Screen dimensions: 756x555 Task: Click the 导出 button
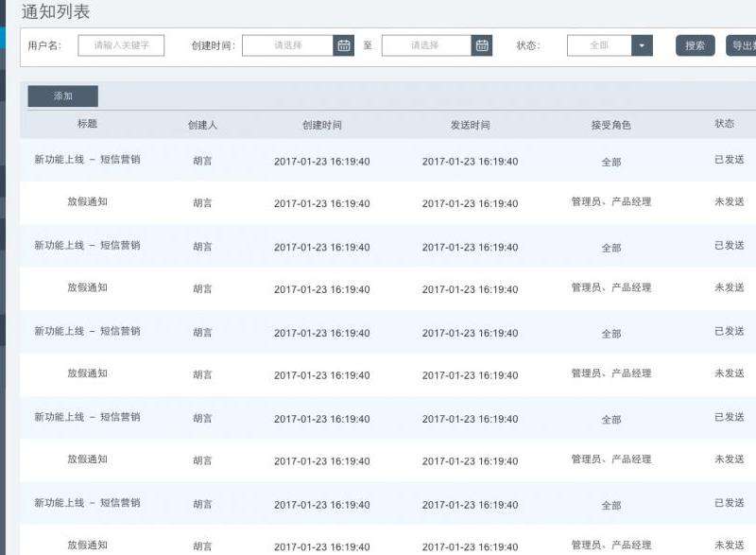point(740,45)
